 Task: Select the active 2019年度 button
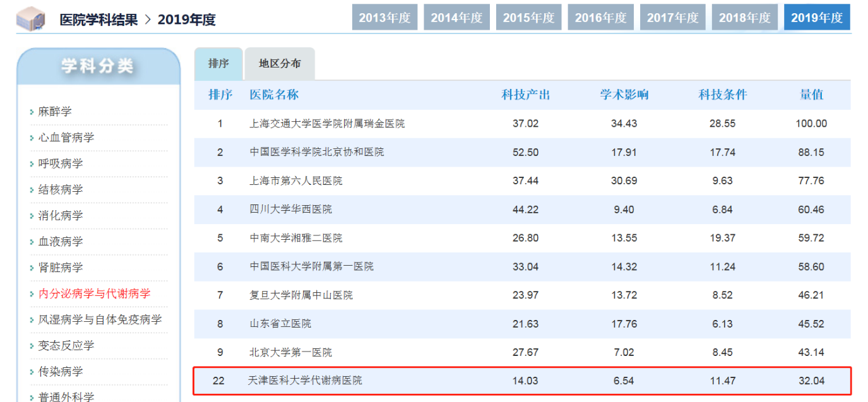tap(817, 18)
